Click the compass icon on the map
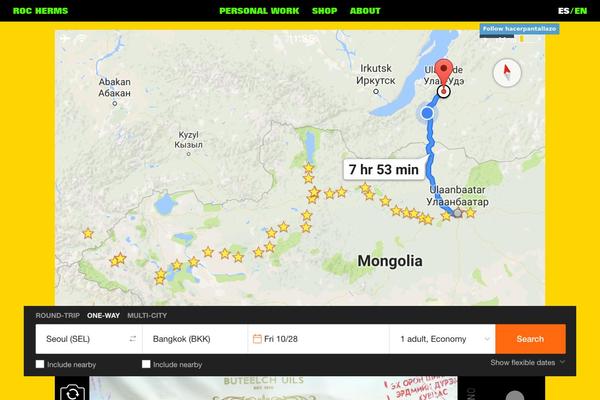The height and width of the screenshot is (400, 600). [507, 72]
